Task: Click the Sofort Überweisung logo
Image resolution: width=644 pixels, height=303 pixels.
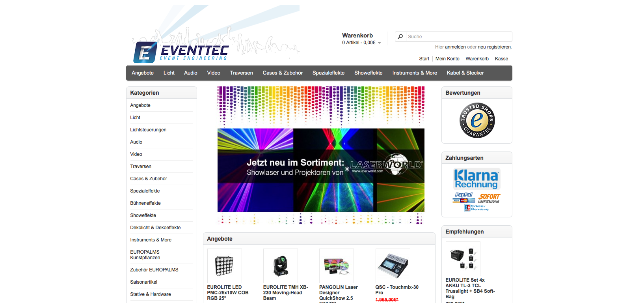Action: coord(489,198)
